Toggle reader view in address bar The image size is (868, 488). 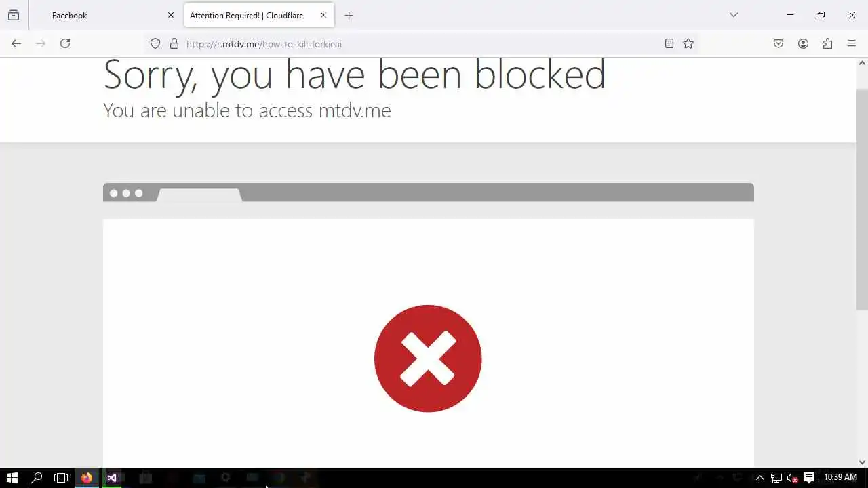tap(669, 43)
